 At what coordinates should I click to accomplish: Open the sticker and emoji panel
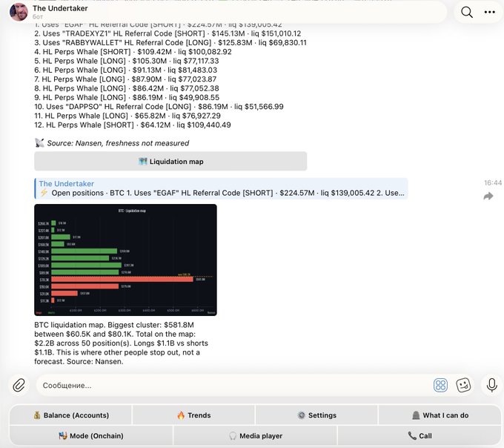tap(463, 385)
